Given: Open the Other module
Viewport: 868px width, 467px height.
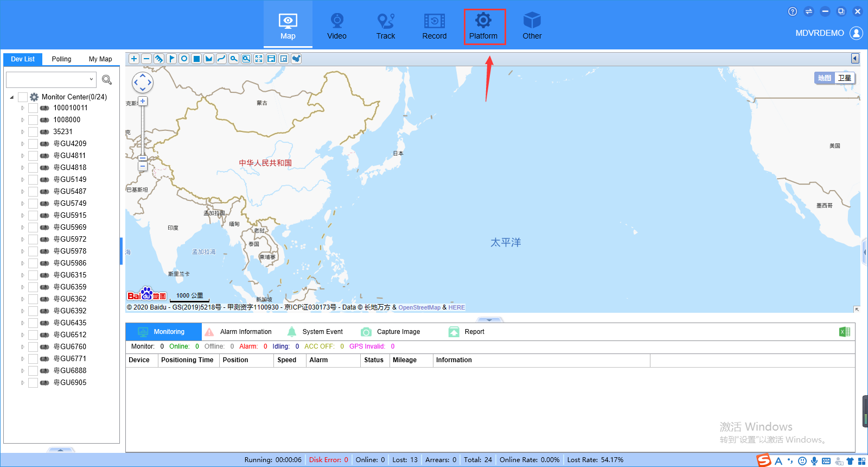Looking at the screenshot, I should click(x=532, y=26).
